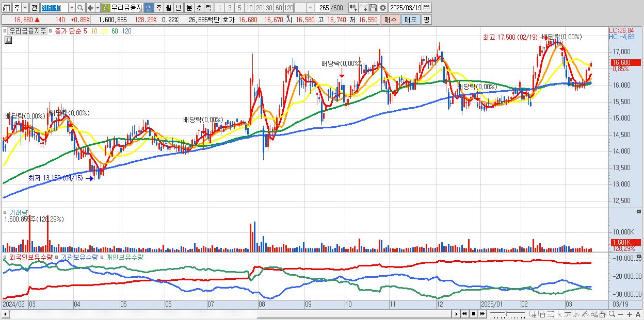This screenshot has width=644, height=320.
Task: Click the minus zoom out icon
Action: point(620,314)
